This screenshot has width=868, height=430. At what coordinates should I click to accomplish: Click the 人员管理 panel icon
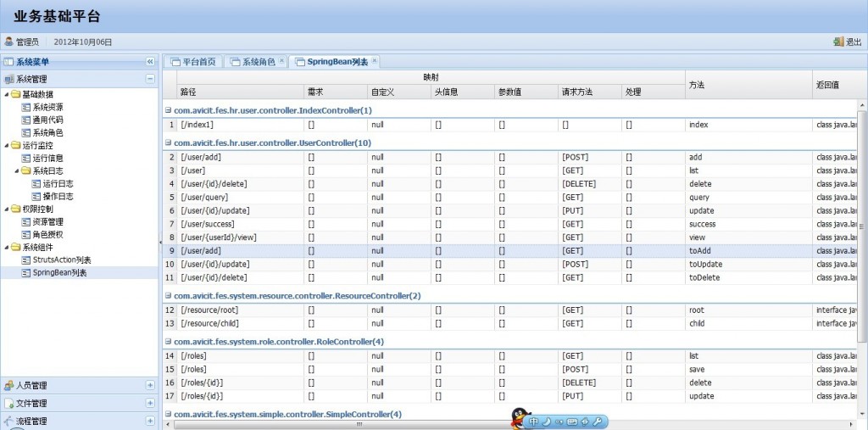[8, 385]
